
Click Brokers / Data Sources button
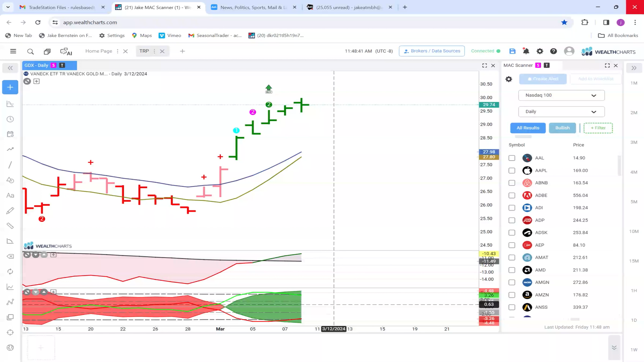[432, 51]
